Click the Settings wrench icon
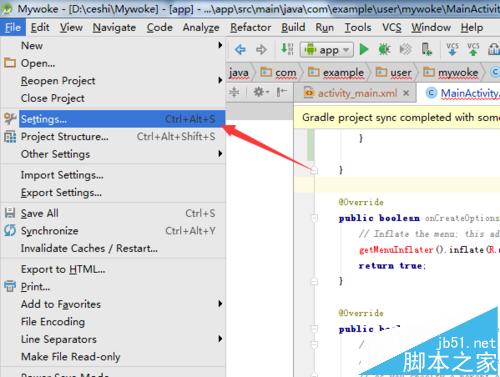The width and height of the screenshot is (500, 377). (x=10, y=119)
